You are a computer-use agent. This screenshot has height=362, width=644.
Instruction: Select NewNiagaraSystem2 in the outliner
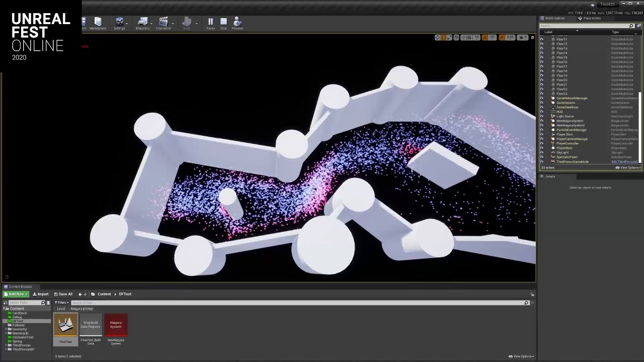(571, 125)
